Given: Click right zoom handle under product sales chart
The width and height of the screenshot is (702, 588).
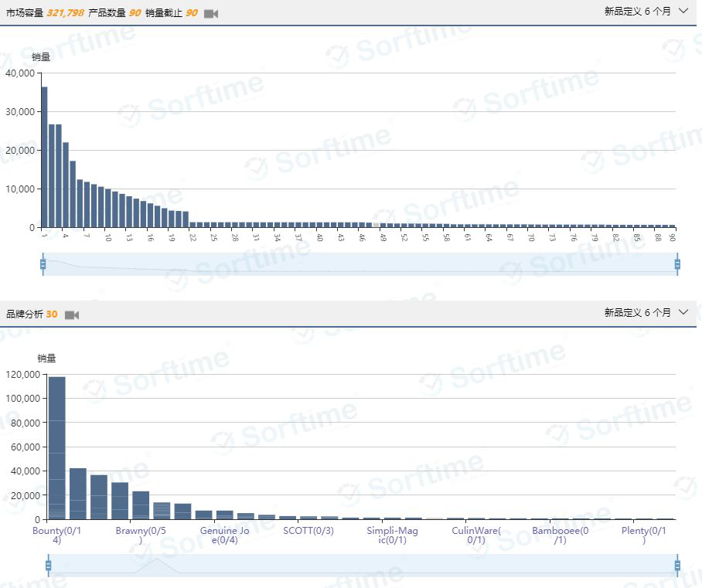Looking at the screenshot, I should (x=677, y=264).
